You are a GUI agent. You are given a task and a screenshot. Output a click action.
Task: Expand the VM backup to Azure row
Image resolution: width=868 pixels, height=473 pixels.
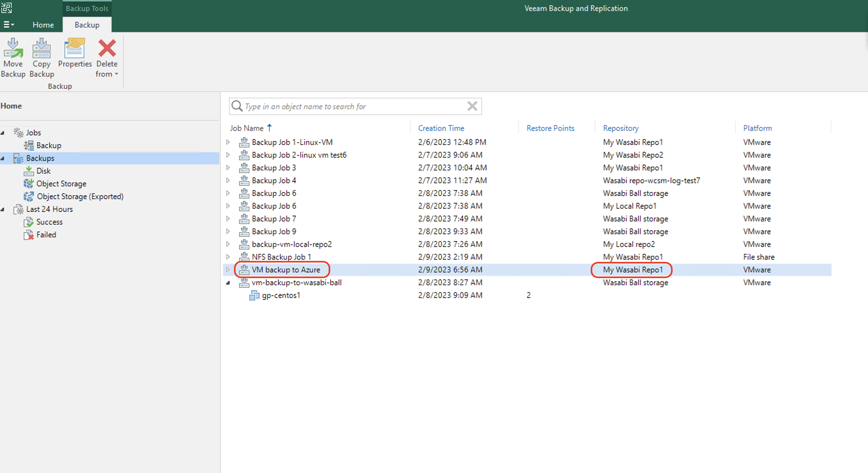tap(228, 270)
